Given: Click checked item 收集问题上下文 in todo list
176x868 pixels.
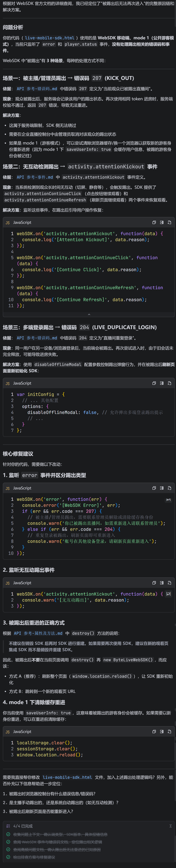Looking at the screenshot, I should pyautogui.click(x=60, y=834).
